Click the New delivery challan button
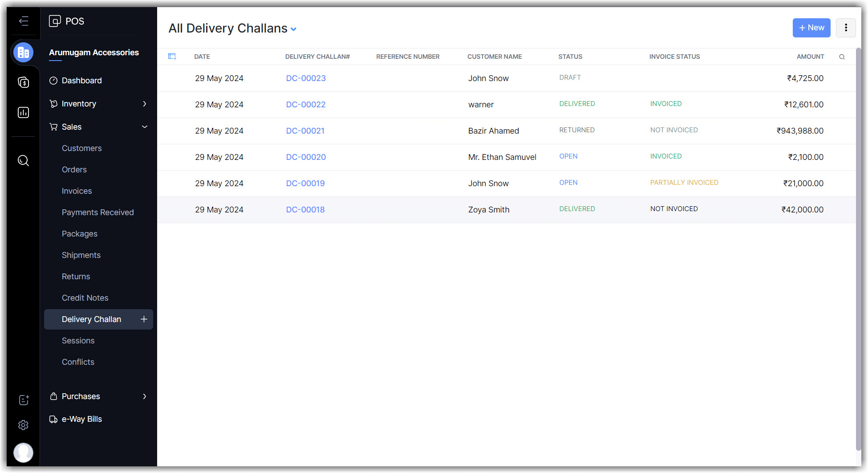Screen dimensions: 868x473 click(811, 28)
